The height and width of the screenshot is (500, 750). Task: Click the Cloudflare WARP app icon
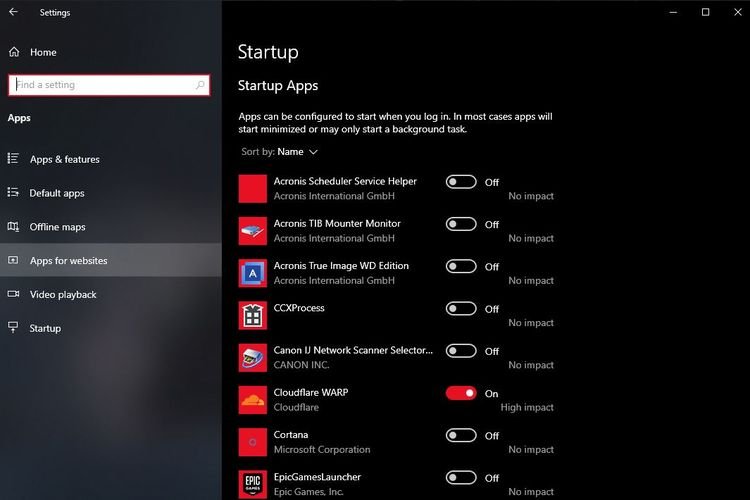point(253,400)
